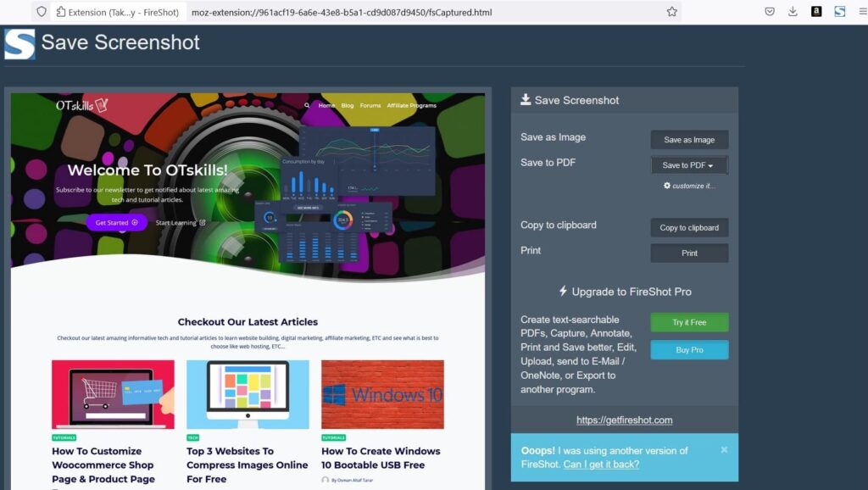Click the Welcome To OTskills heading
868x490 pixels.
[x=147, y=170]
